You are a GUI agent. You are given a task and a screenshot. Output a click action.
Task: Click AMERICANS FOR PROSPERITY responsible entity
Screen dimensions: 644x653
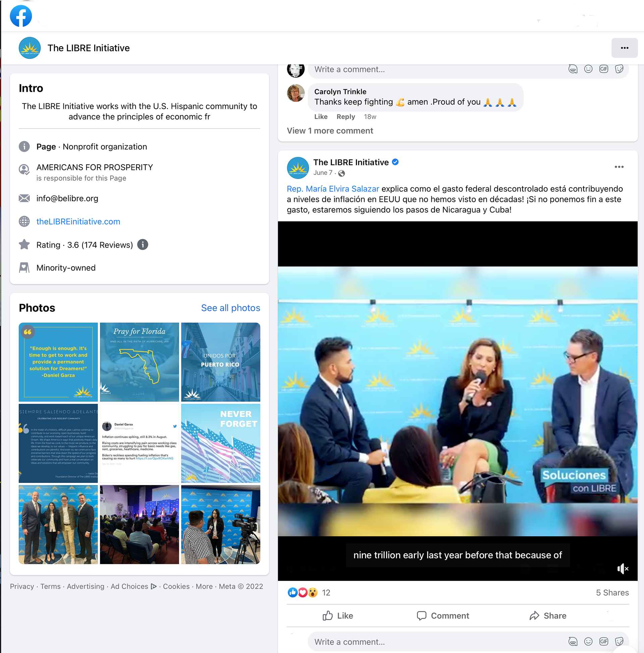click(x=94, y=167)
